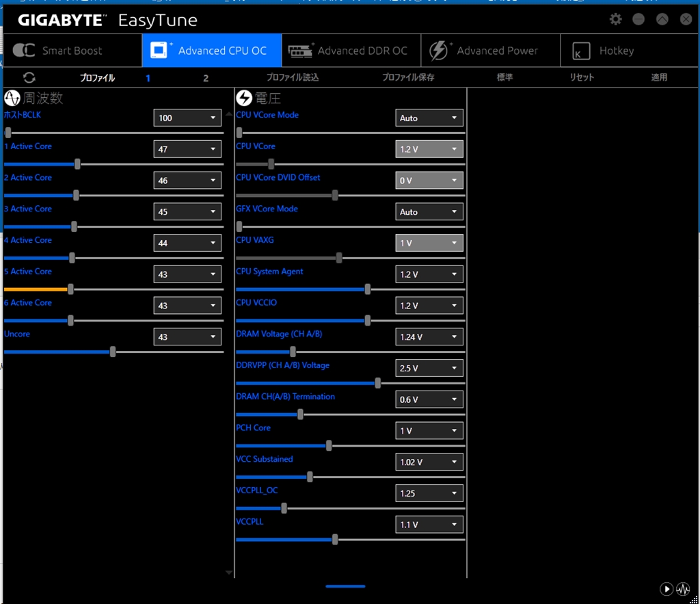This screenshot has height=604, width=700.
Task: Click the PCH Core slider handle
Action: pos(329,445)
